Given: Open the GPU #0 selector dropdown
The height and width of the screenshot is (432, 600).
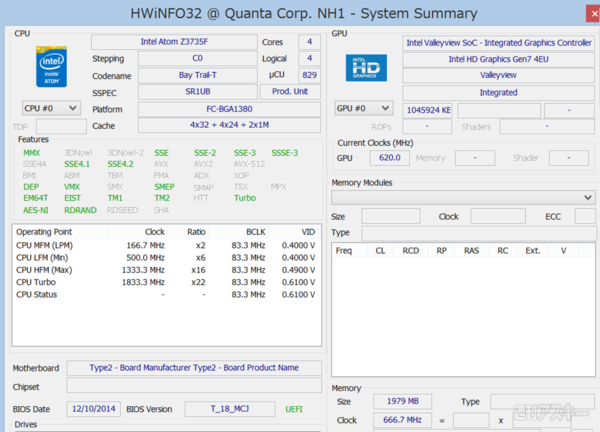Looking at the screenshot, I should click(x=363, y=108).
